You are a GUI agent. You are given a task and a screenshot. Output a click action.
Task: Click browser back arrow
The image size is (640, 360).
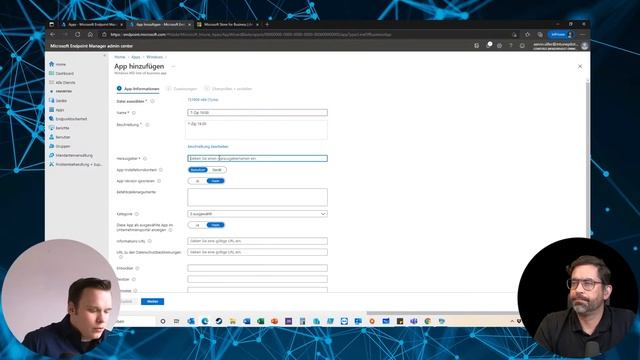pyautogui.click(x=53, y=35)
